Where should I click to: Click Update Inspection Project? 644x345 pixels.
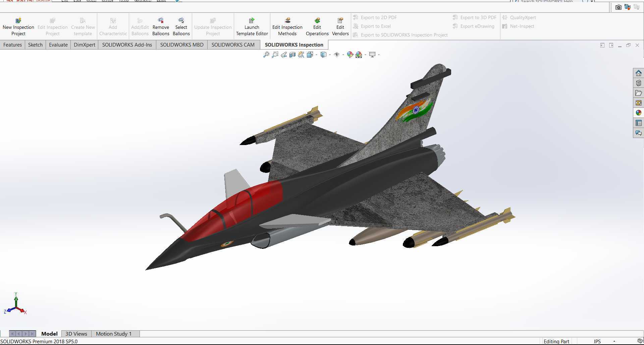(x=213, y=27)
